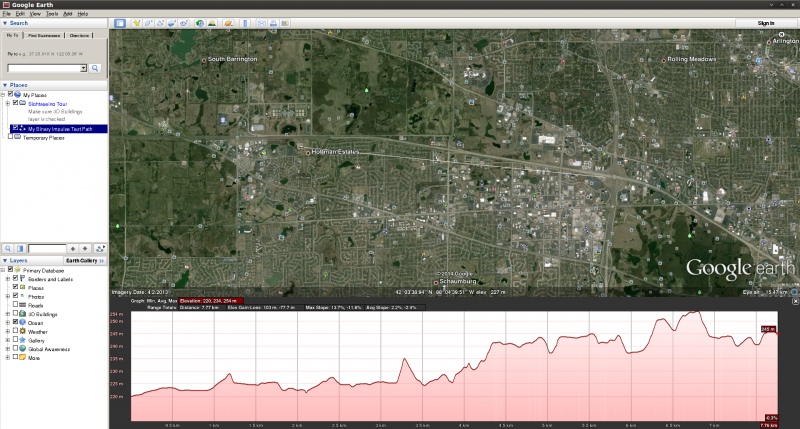Screen dimensions: 800x429
Task: Click the Places panel search magnifier icon
Action: (x=8, y=248)
